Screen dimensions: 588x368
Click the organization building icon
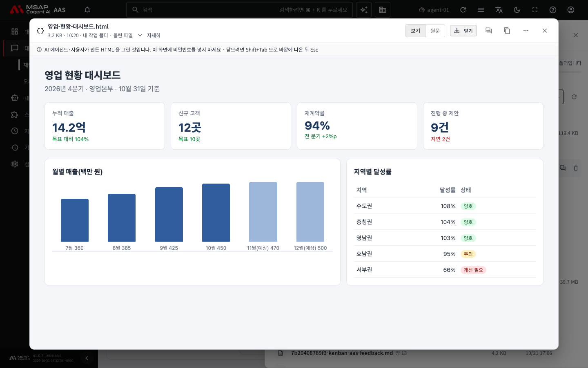[383, 10]
